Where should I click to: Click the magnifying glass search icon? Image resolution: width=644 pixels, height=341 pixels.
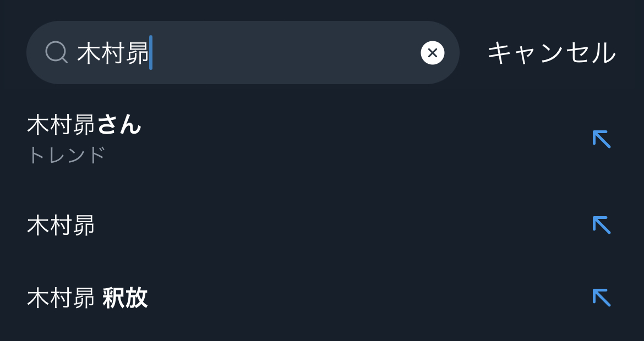click(x=56, y=53)
